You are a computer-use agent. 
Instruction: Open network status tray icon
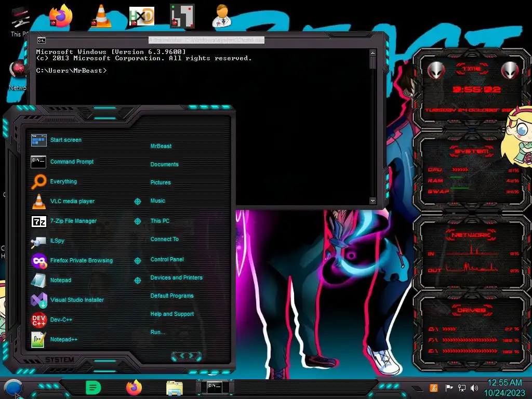pos(461,388)
